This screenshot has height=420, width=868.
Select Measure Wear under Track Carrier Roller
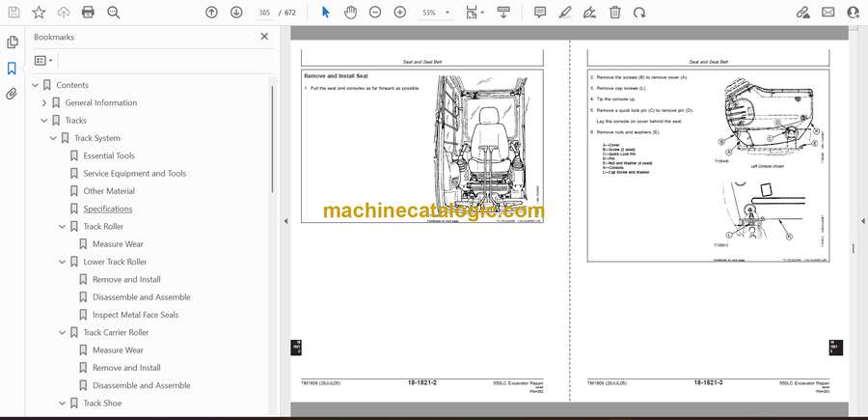pos(118,350)
